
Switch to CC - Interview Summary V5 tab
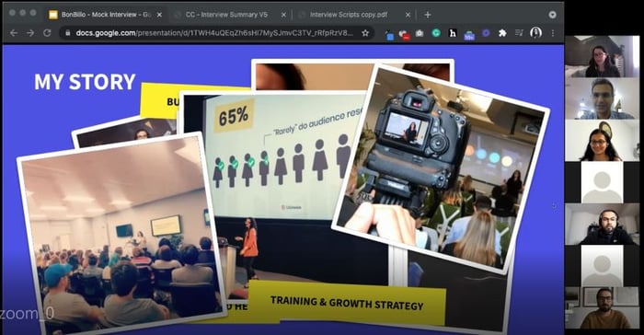226,15
